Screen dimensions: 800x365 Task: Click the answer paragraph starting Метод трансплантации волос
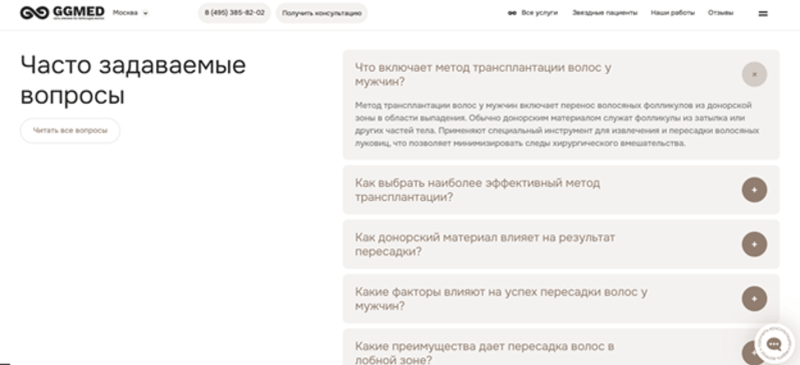[557, 125]
